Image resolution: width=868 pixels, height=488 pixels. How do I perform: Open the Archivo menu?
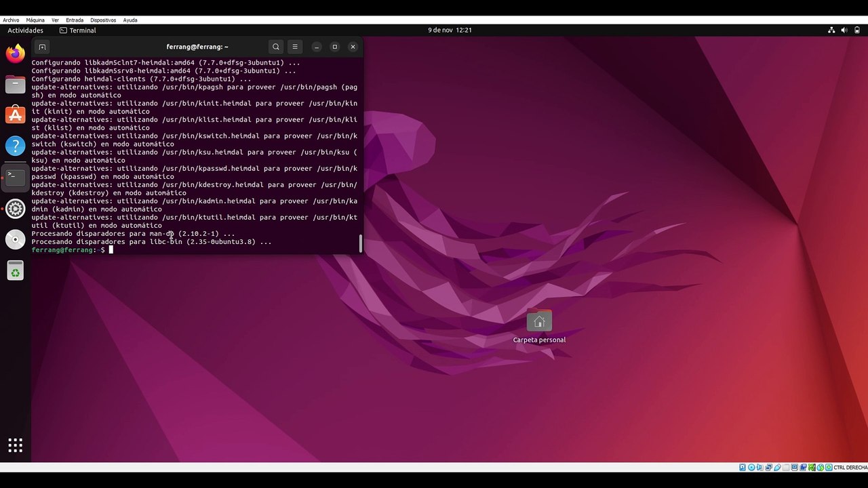tap(11, 20)
